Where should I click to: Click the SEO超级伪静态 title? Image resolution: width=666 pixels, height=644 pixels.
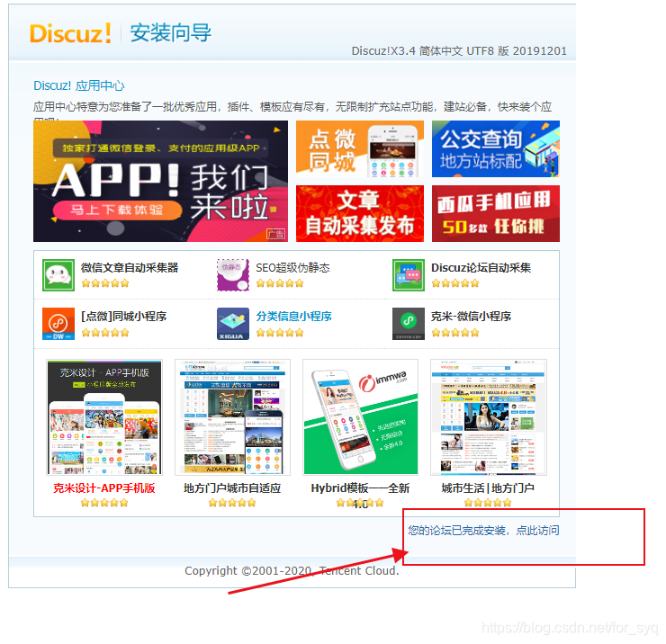pyautogui.click(x=292, y=268)
